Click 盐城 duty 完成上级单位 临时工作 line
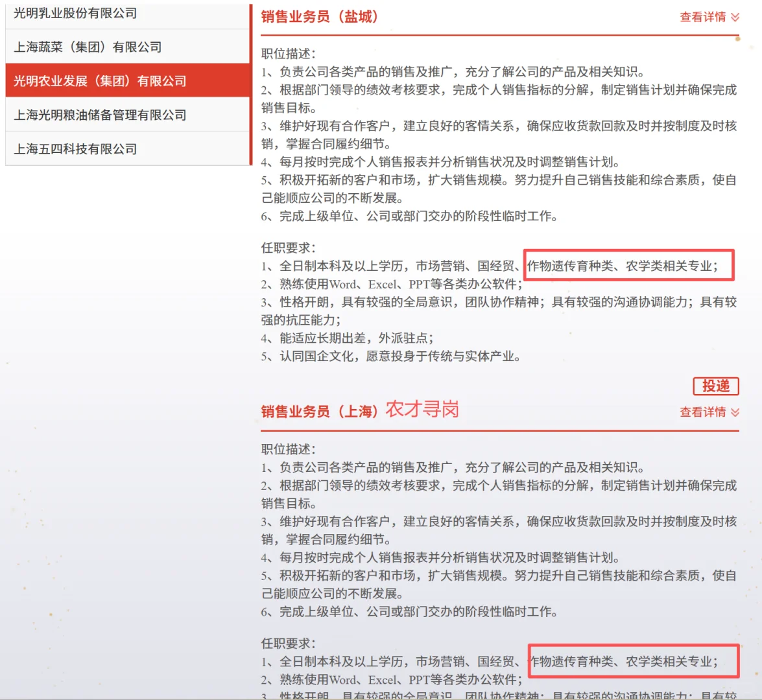The image size is (762, 700). 409,216
